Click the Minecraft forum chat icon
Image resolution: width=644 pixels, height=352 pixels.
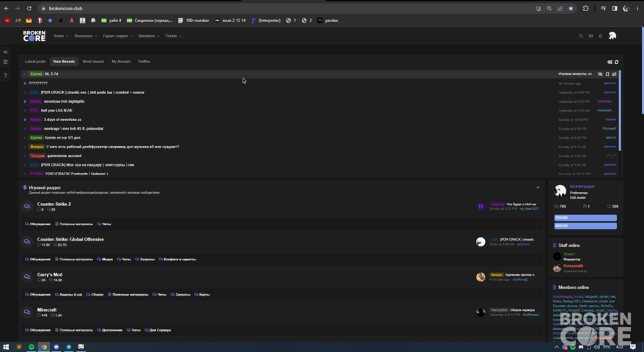coord(27,312)
